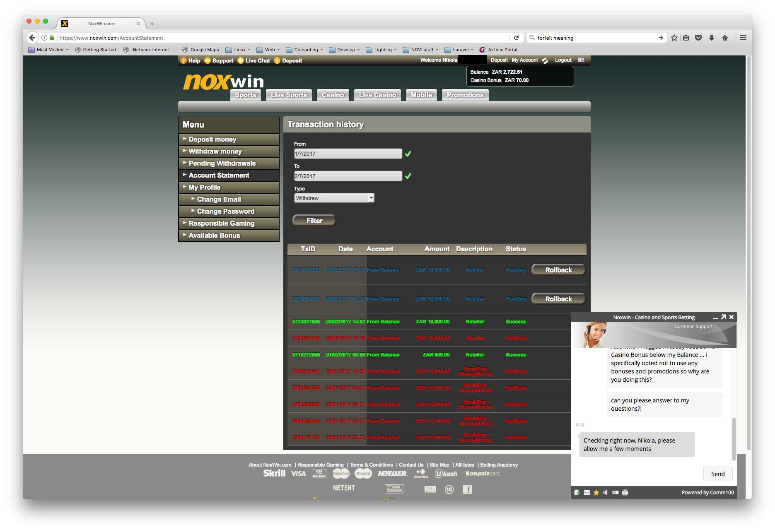Open the Firefox hamburger menu

tap(743, 38)
